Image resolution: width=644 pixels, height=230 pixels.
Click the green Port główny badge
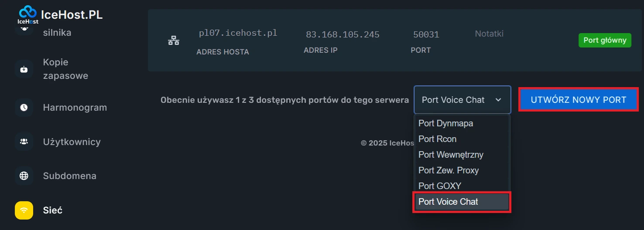point(605,41)
